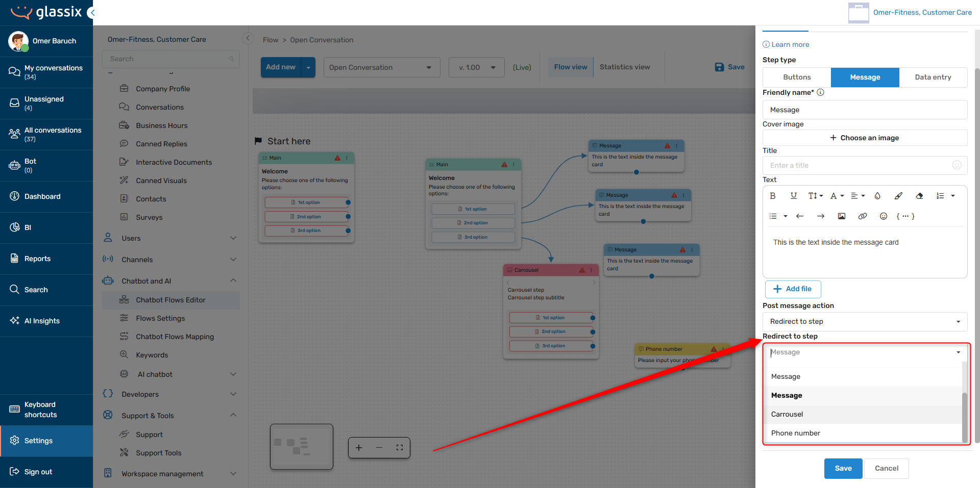
Task: Select the Data entry step type
Action: pos(933,77)
